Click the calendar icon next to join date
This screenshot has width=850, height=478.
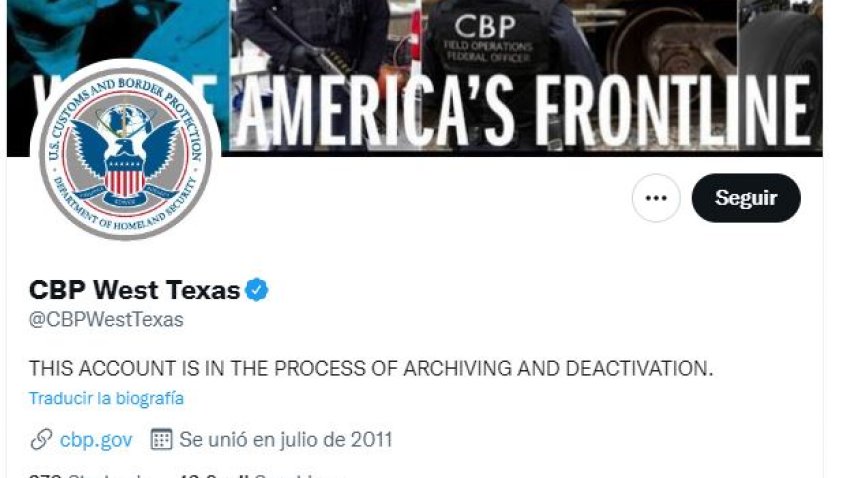[162, 440]
